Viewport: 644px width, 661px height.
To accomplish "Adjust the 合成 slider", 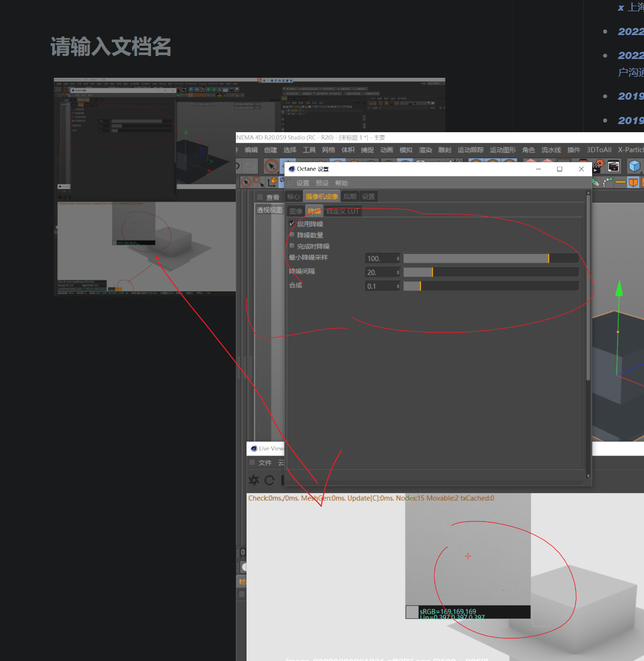I will pyautogui.click(x=491, y=286).
